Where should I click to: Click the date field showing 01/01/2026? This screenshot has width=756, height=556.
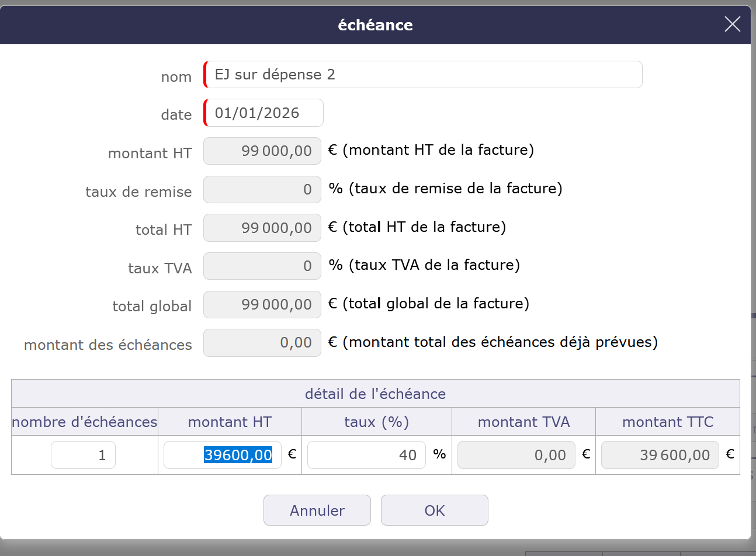click(263, 113)
